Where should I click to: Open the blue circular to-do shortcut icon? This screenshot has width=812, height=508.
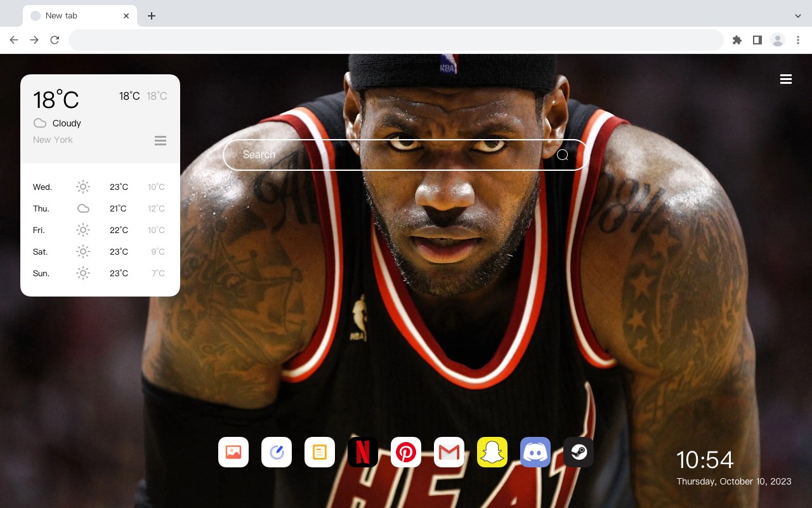click(x=277, y=452)
